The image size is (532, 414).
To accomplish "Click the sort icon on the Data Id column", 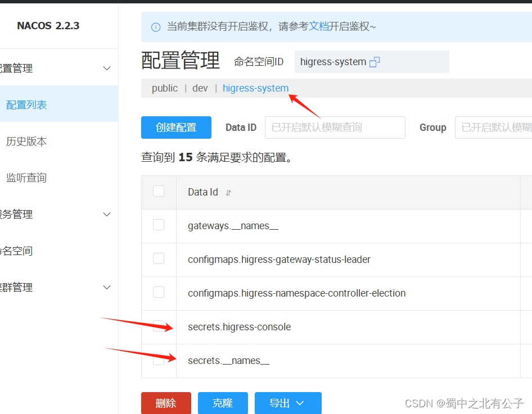I will point(227,192).
